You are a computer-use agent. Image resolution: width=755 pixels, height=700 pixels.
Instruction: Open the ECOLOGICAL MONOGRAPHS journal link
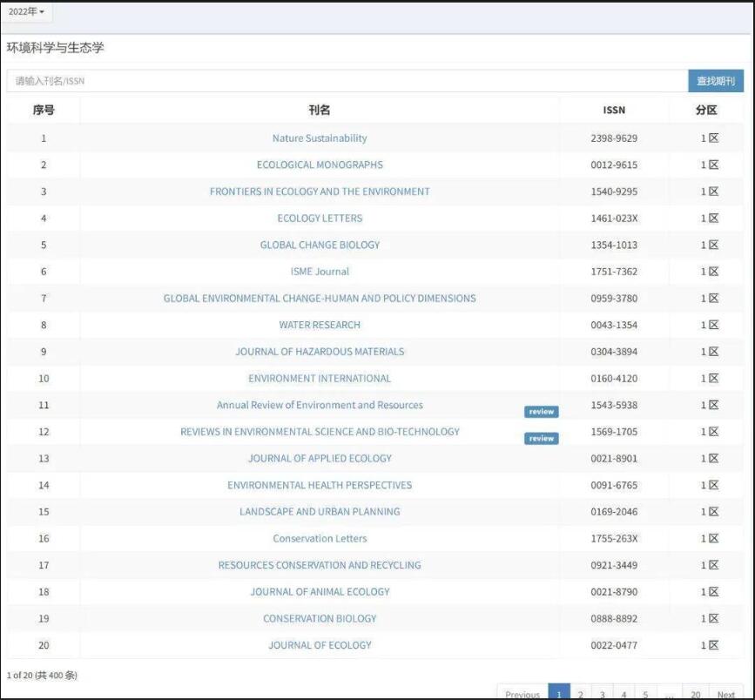click(320, 165)
